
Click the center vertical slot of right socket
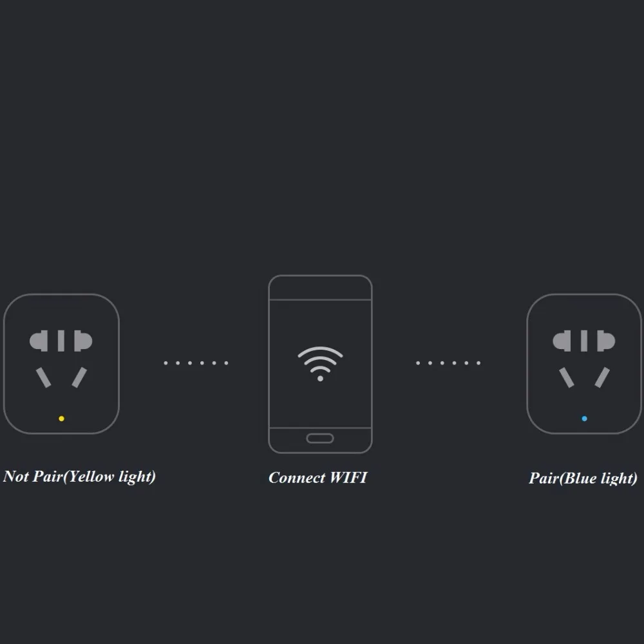click(584, 341)
